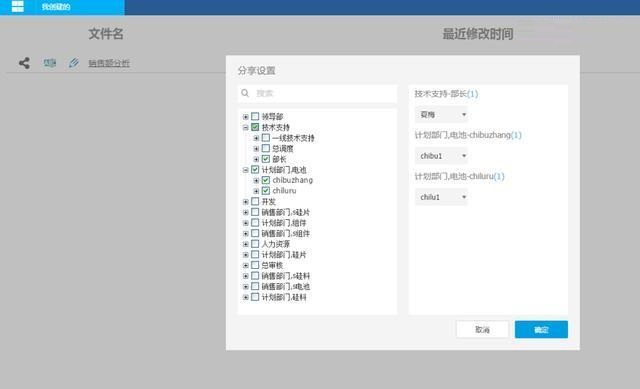Viewport: 640px width, 389px height.
Task: Uncheck the 部长 checkbox
Action: (x=266, y=159)
